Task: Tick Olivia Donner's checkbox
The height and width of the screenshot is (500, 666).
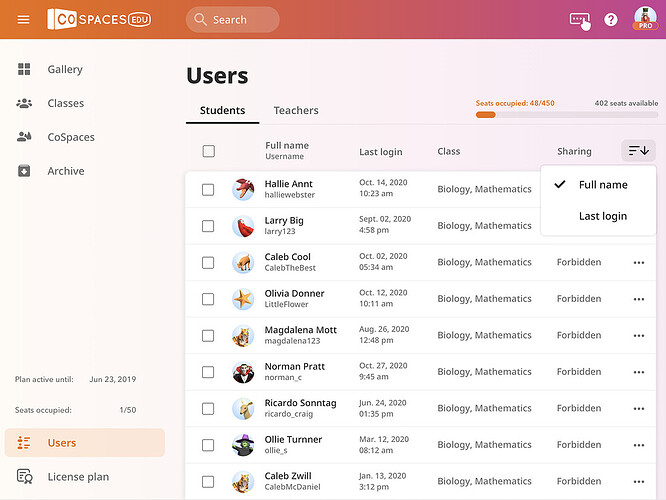Action: click(208, 299)
